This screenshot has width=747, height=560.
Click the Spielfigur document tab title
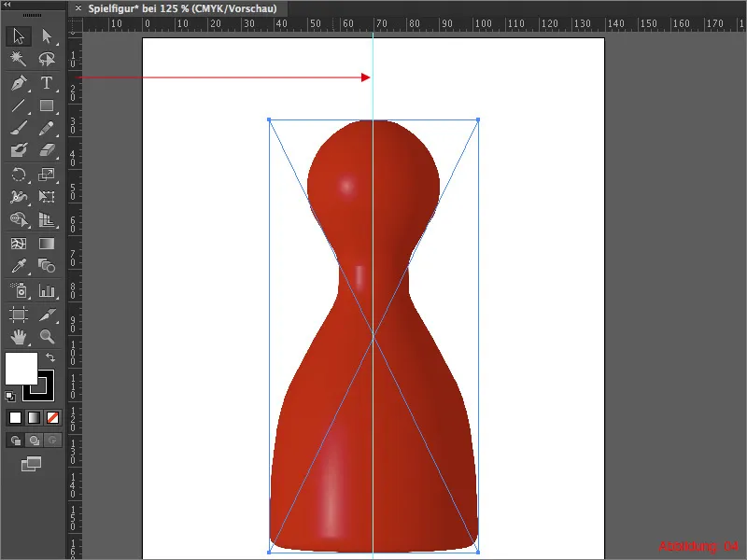tap(182, 8)
